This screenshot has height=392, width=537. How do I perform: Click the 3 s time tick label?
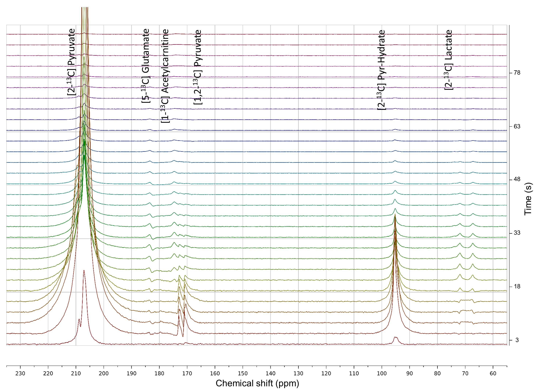517,340
